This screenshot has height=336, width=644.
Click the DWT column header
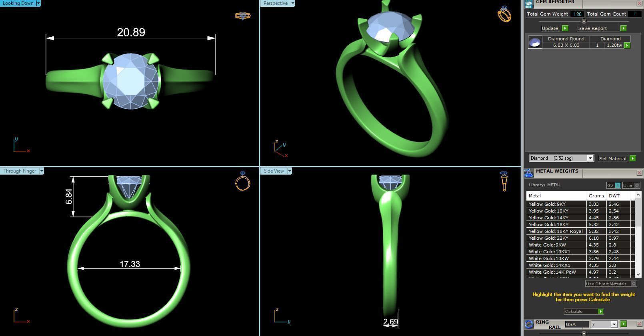[618, 196]
